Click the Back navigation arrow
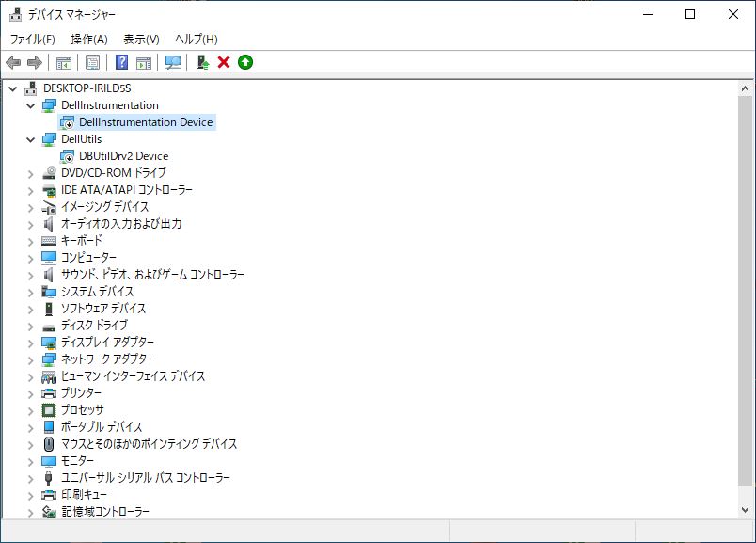 pyautogui.click(x=13, y=62)
